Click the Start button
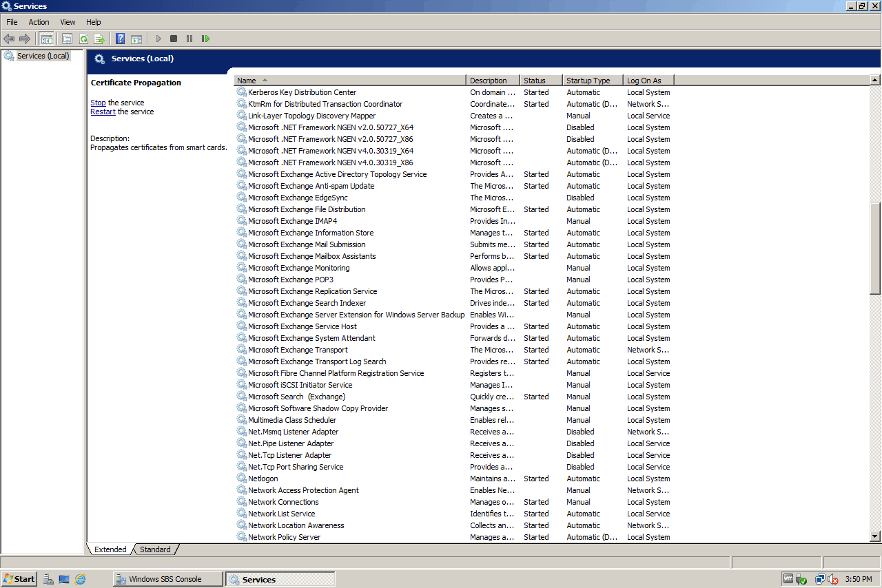The image size is (882, 588). (x=19, y=579)
